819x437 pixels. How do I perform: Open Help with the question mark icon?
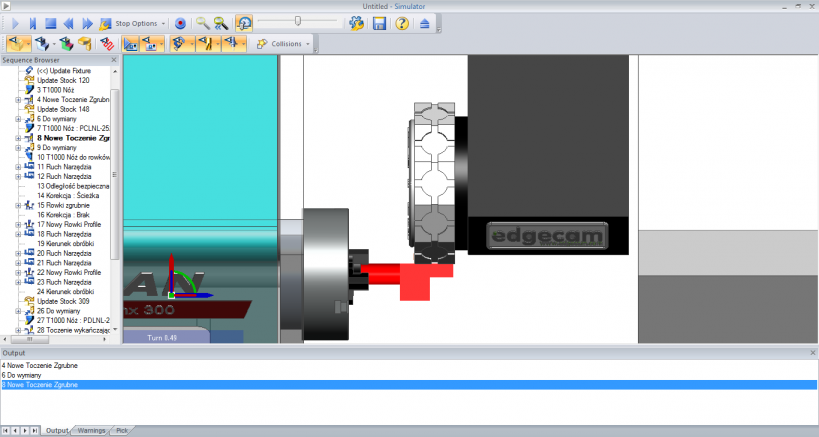click(402, 23)
